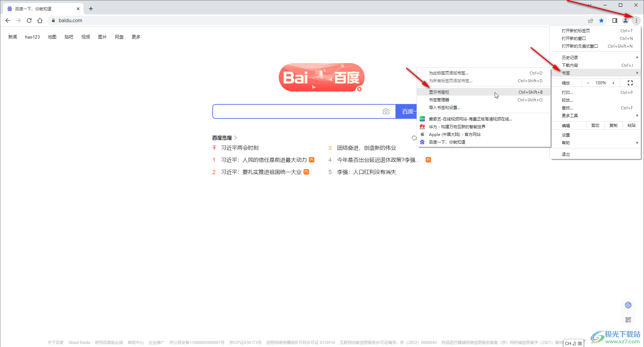Select 打开新的标签页 menu item
Viewport: 644px width, 347px height.
coord(596,31)
